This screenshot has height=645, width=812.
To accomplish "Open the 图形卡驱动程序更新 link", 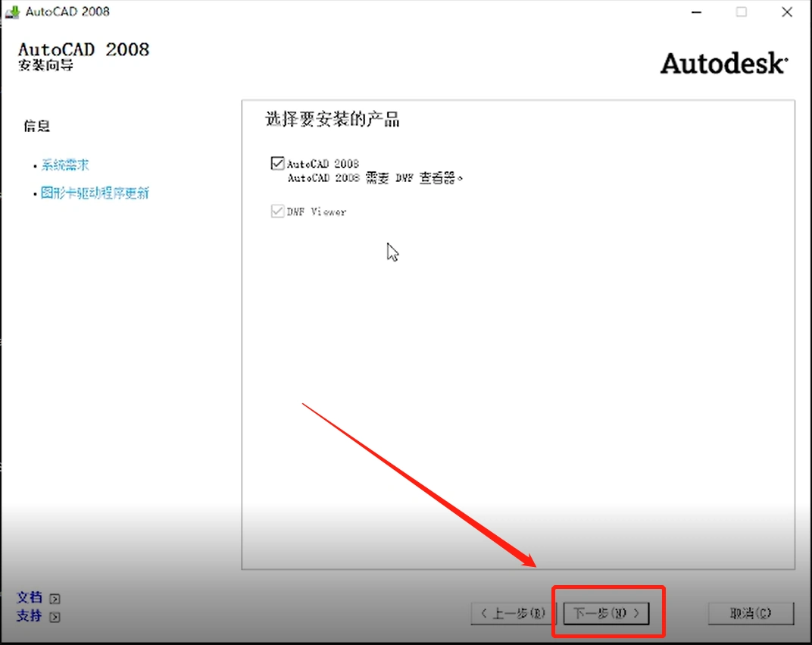I will pos(95,193).
